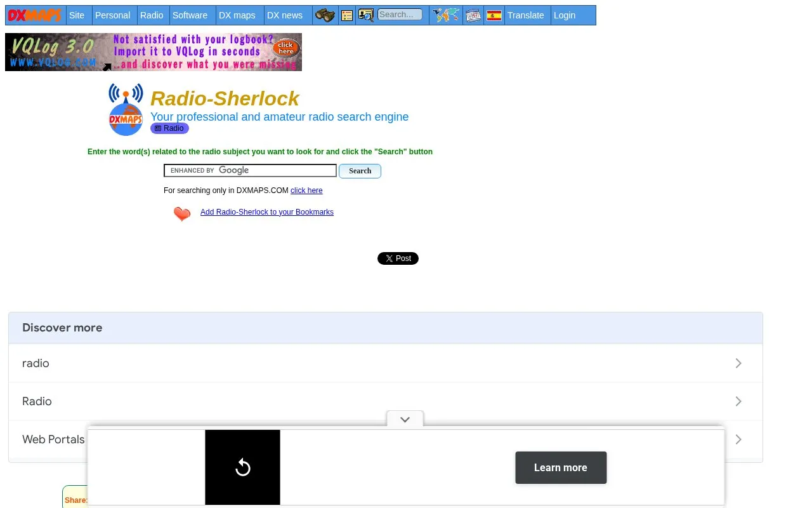The width and height of the screenshot is (812, 508).
Task: Expand the lowercase 'radio' Discover more row
Action: pos(386,363)
